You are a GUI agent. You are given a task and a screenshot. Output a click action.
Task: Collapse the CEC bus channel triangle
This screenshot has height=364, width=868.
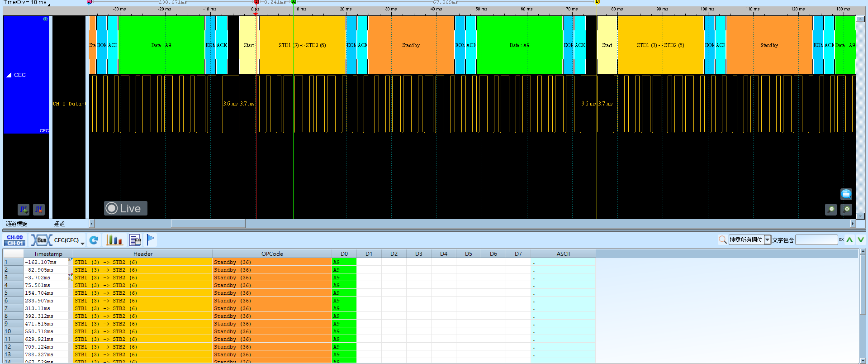pos(9,75)
